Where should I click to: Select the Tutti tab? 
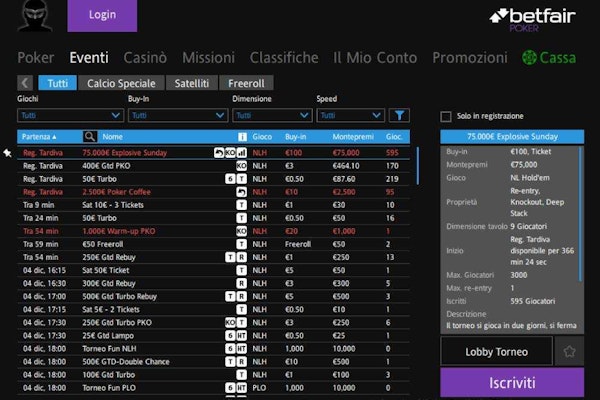[x=58, y=83]
